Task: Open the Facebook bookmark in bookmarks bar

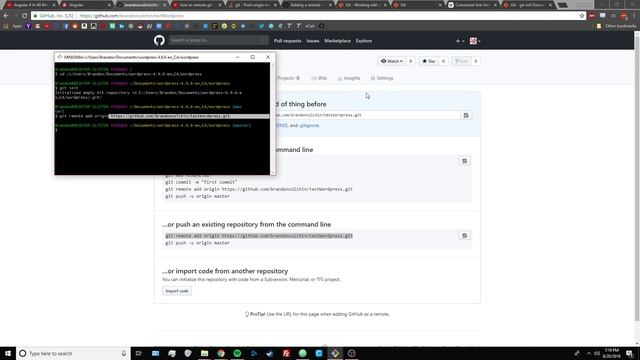Action: pos(66,26)
